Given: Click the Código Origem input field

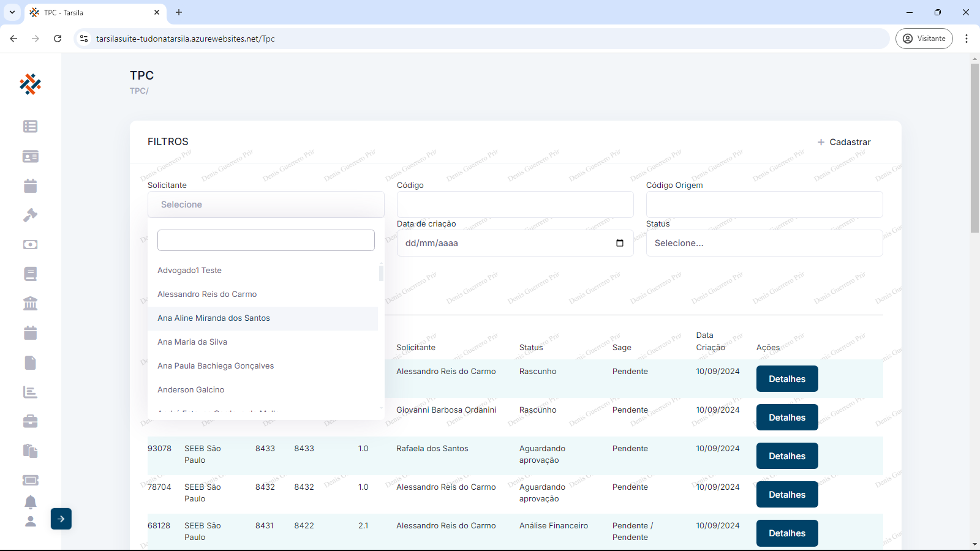Looking at the screenshot, I should (x=764, y=204).
